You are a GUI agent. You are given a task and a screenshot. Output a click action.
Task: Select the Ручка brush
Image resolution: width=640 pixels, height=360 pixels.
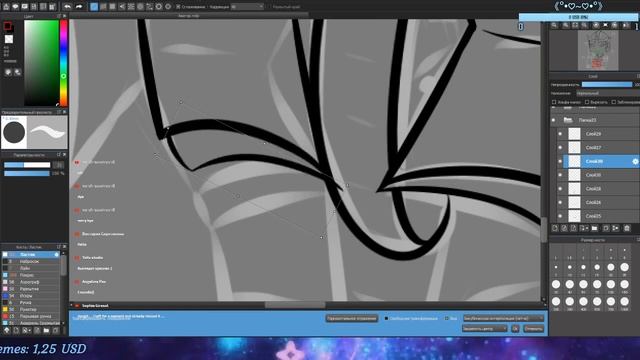31,303
